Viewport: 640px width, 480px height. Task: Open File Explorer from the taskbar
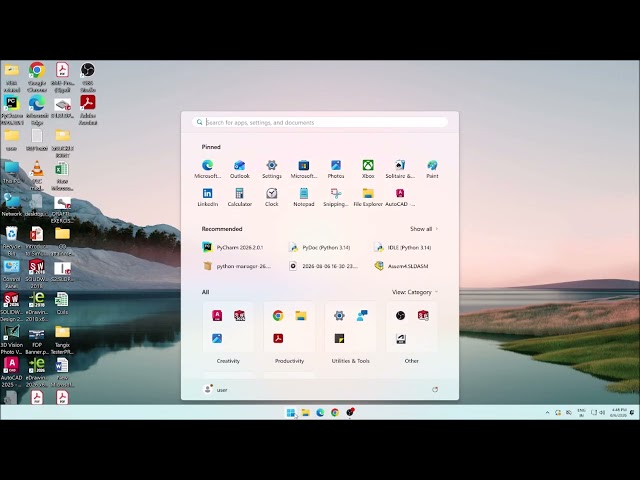point(305,413)
